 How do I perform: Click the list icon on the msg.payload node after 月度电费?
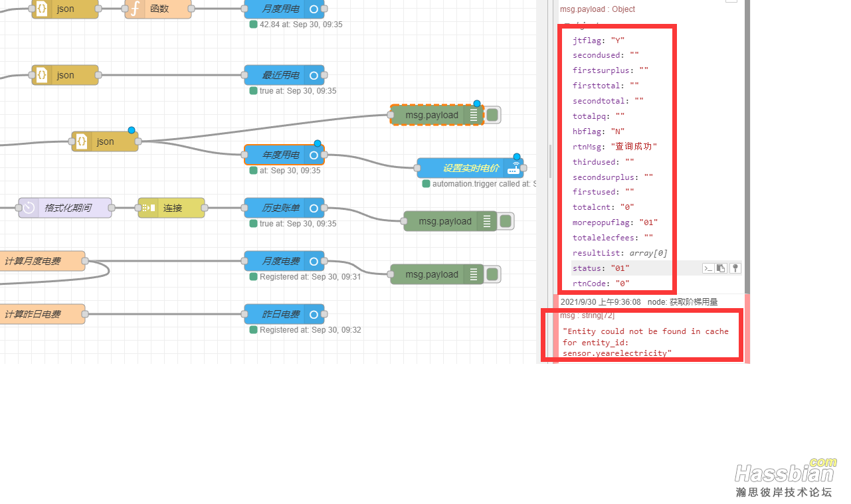point(474,274)
